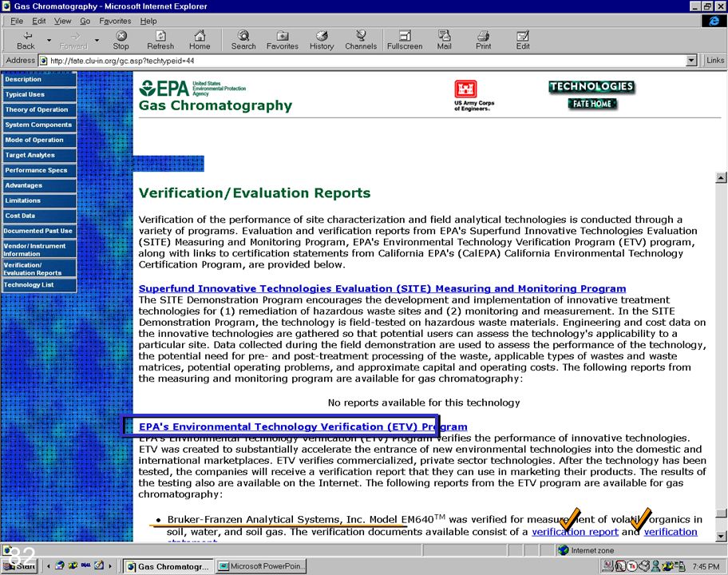Open the Technology List sidebar item
728x575 pixels.
point(39,285)
